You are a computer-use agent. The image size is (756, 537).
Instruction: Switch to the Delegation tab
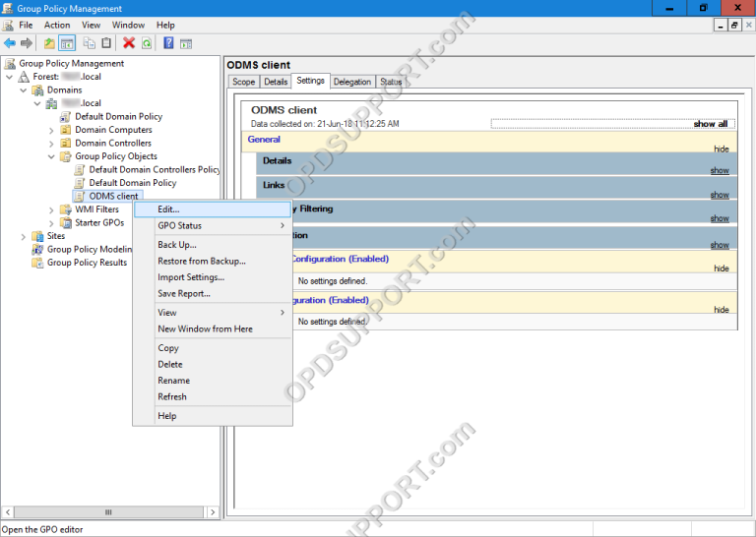[x=352, y=82]
